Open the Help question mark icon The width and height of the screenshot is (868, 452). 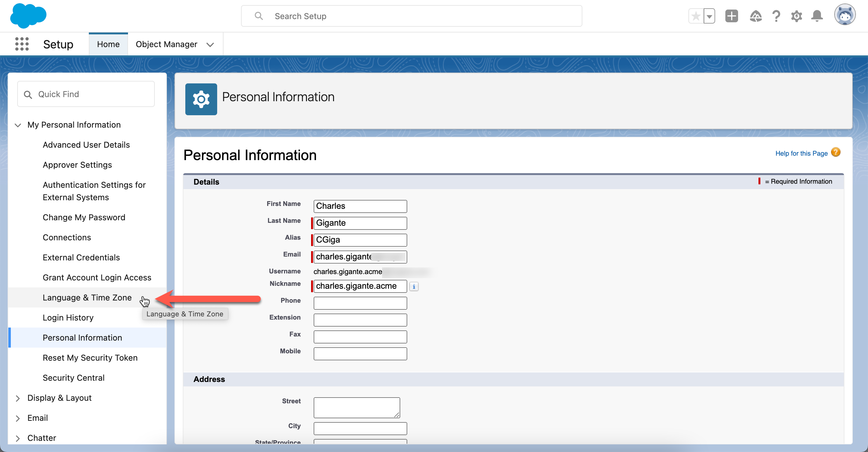[776, 16]
